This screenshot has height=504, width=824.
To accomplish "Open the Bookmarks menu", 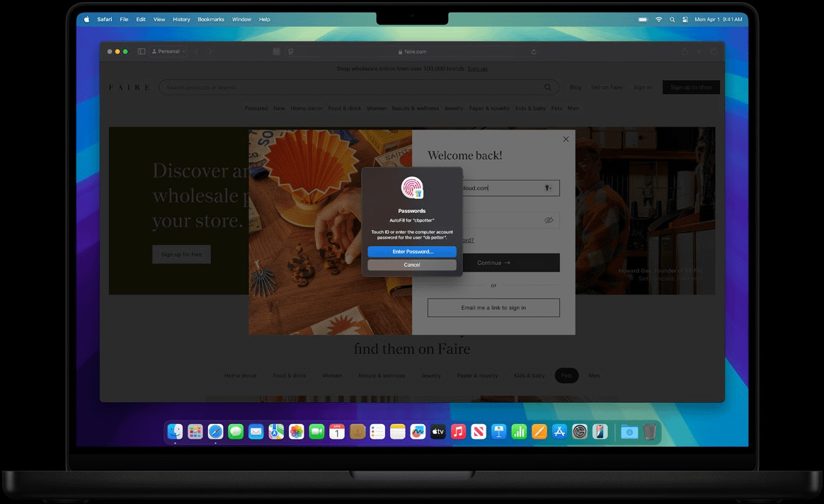I will pyautogui.click(x=210, y=19).
